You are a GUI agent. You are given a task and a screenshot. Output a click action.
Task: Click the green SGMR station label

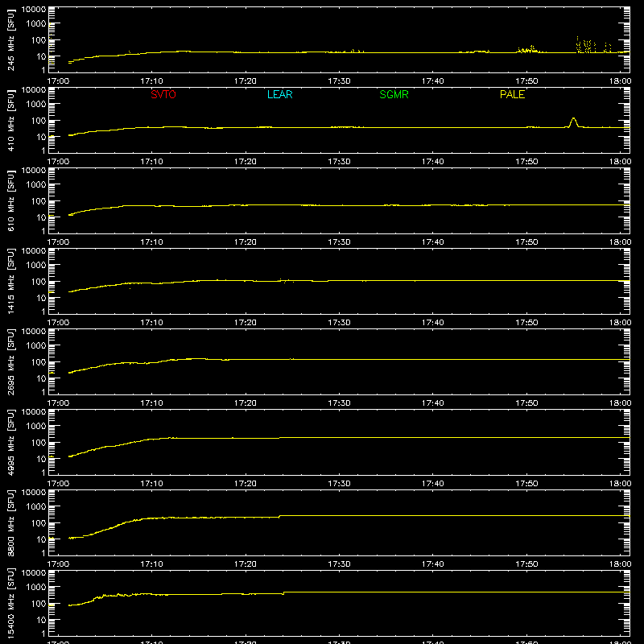pos(394,94)
